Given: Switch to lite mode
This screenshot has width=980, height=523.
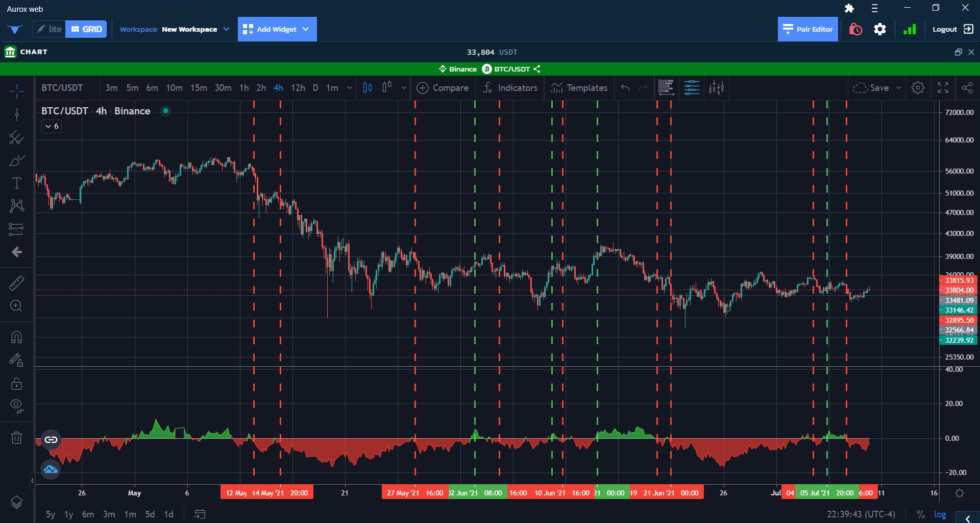Looking at the screenshot, I should [50, 29].
